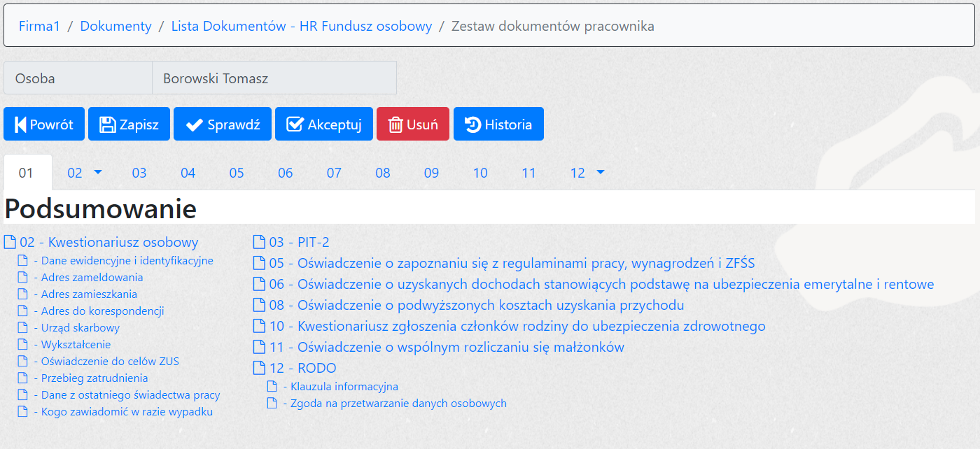Screen dimensions: 980x449
Task: Click the file icon beside 12 - RODO
Action: pos(258,369)
